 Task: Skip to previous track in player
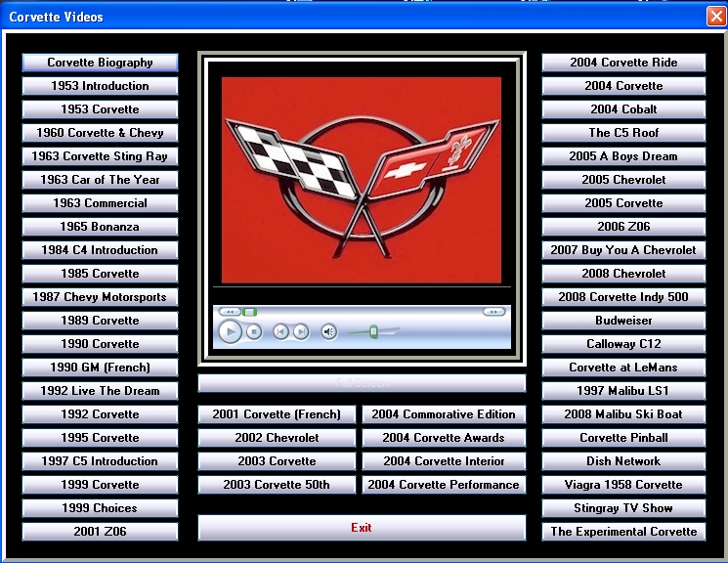click(280, 331)
